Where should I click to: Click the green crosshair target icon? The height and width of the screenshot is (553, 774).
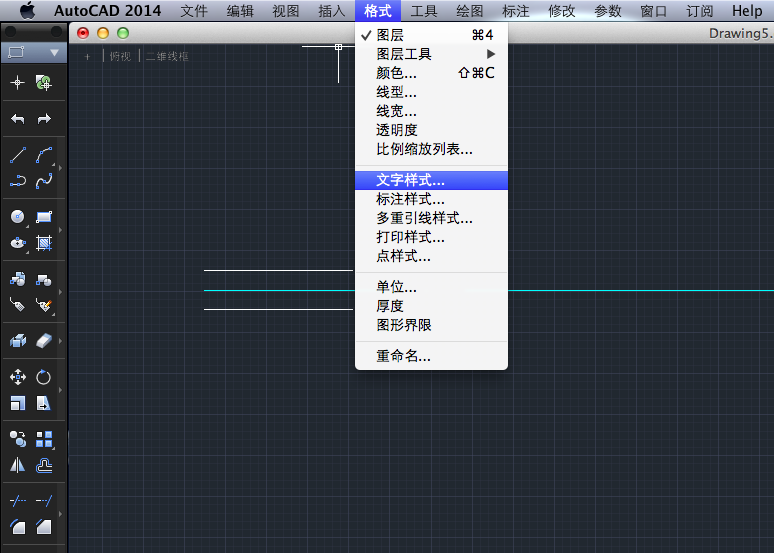click(44, 82)
